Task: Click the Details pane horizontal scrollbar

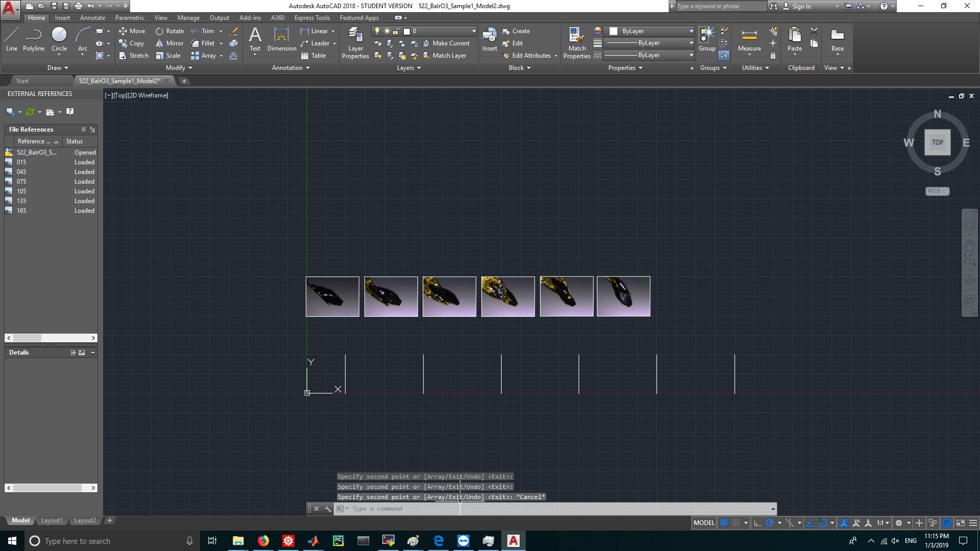Action: click(x=51, y=488)
